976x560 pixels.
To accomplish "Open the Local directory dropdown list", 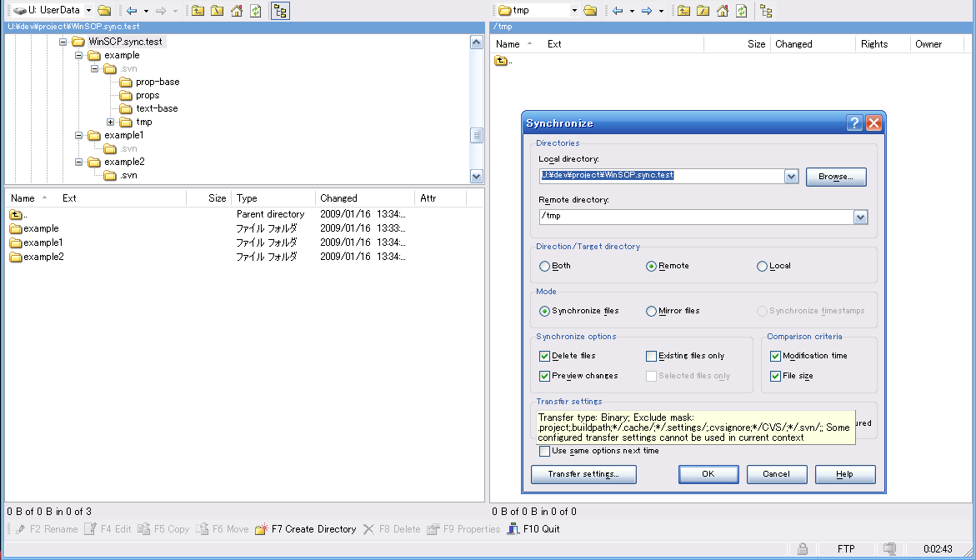I will point(791,177).
